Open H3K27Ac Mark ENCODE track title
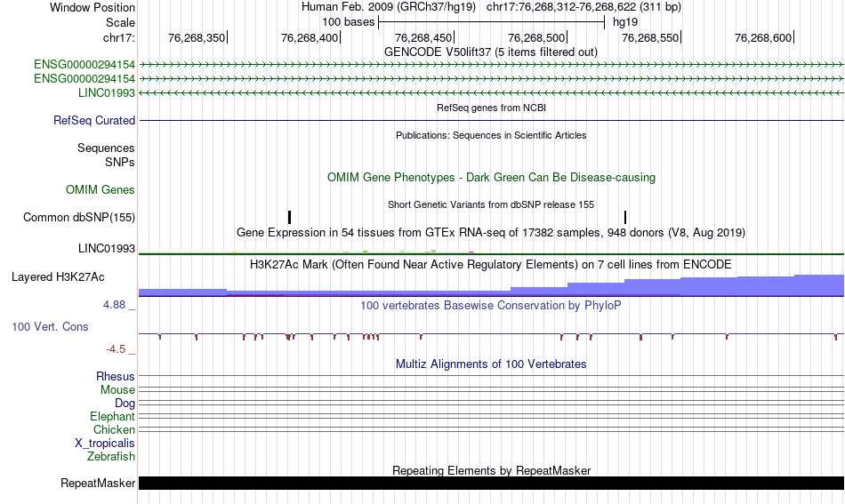The image size is (845, 504). coord(491,264)
